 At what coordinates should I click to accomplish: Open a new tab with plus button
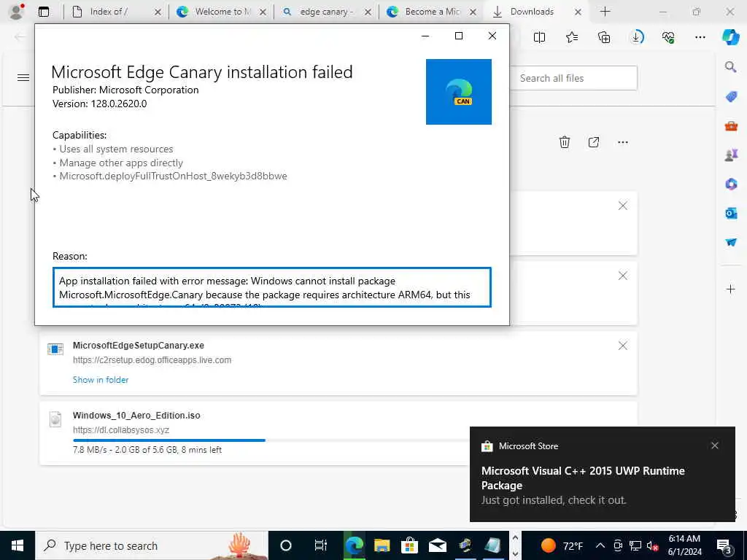click(x=605, y=12)
